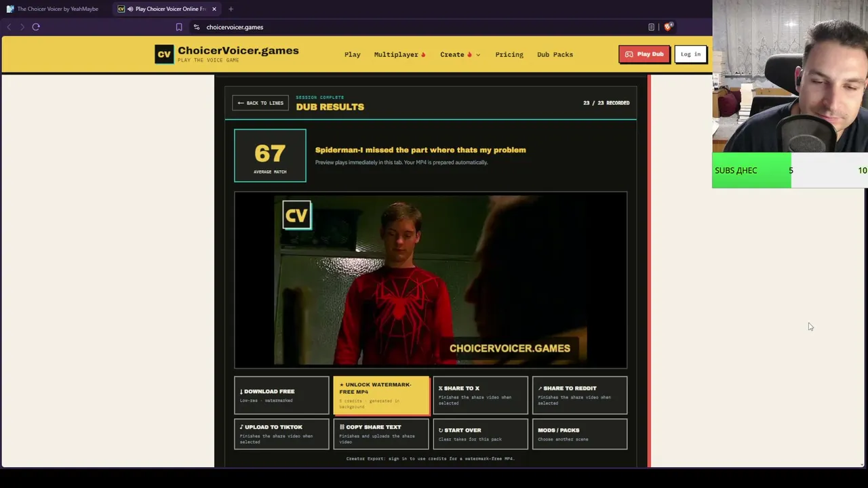Click the red Play Dub button
The height and width of the screenshot is (488, 868).
pos(644,54)
